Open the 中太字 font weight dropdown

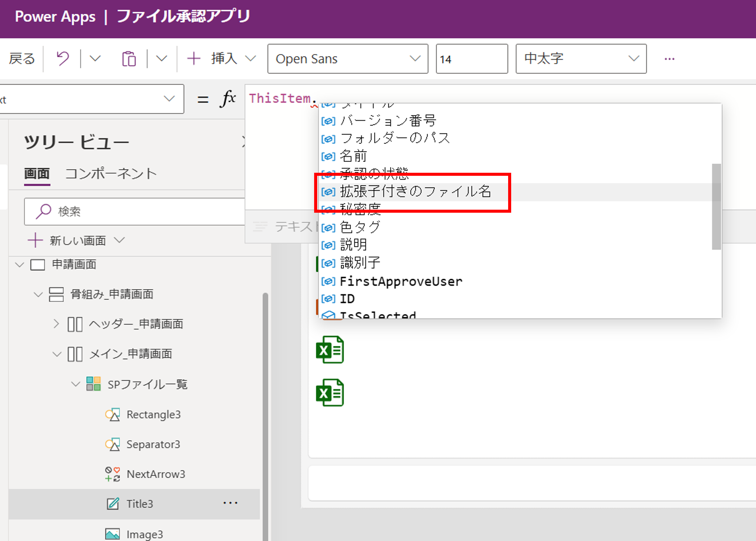tap(581, 59)
